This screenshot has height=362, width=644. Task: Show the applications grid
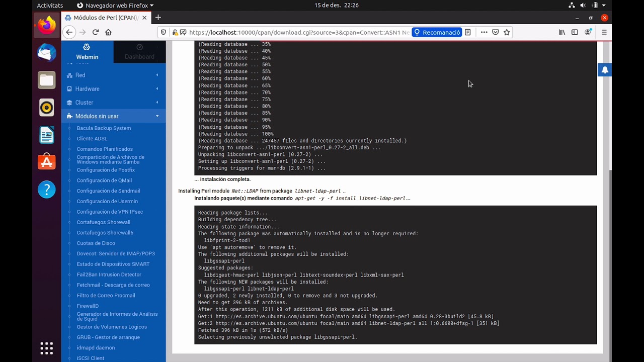(x=47, y=348)
